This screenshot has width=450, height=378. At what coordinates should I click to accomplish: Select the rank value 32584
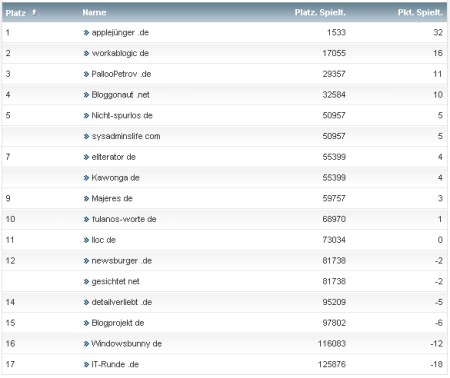(x=334, y=95)
